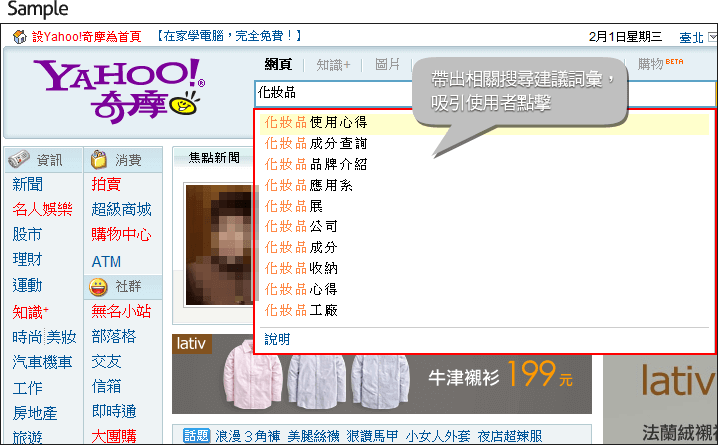
Task: Click the Yahoo! 奇摩 logo
Action: tap(120, 90)
